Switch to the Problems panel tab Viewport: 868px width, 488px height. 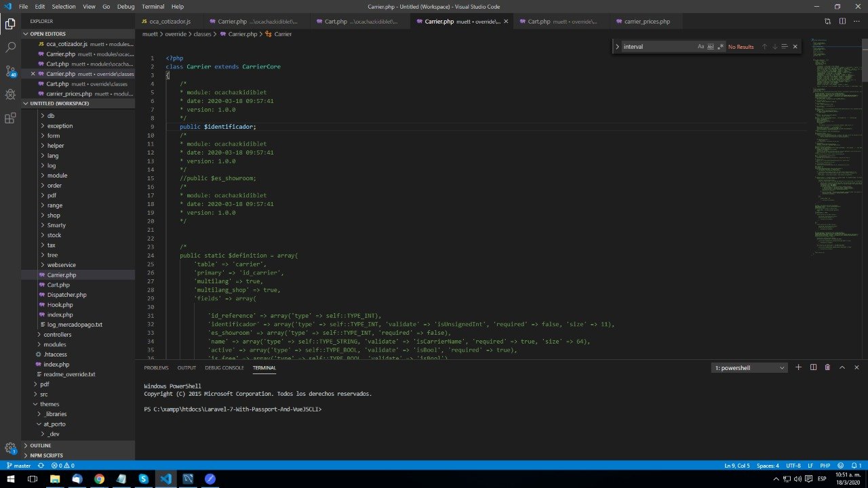tap(156, 368)
